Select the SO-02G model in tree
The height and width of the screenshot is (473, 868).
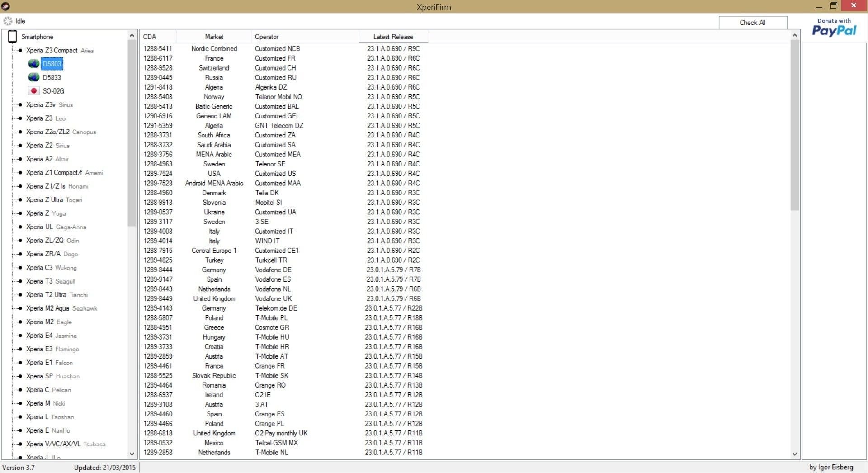[x=53, y=91]
